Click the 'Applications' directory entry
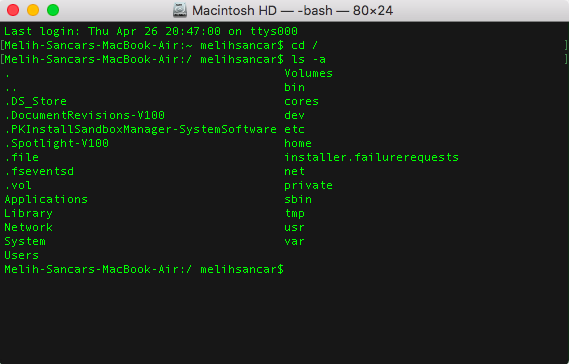The image size is (569, 364). point(46,199)
